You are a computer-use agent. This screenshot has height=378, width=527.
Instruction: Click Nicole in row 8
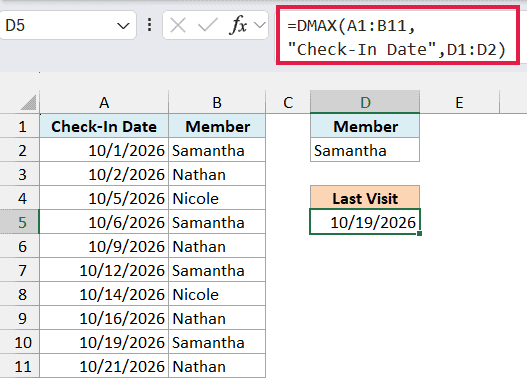click(x=217, y=294)
